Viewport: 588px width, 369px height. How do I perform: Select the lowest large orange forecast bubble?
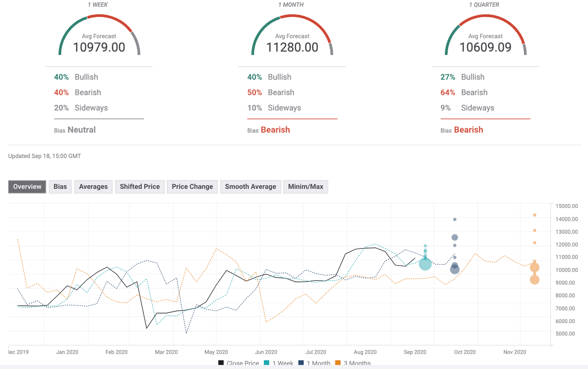coord(534,280)
